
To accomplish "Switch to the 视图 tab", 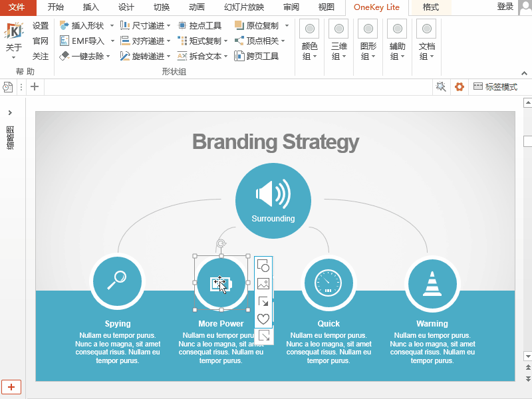I will click(327, 7).
